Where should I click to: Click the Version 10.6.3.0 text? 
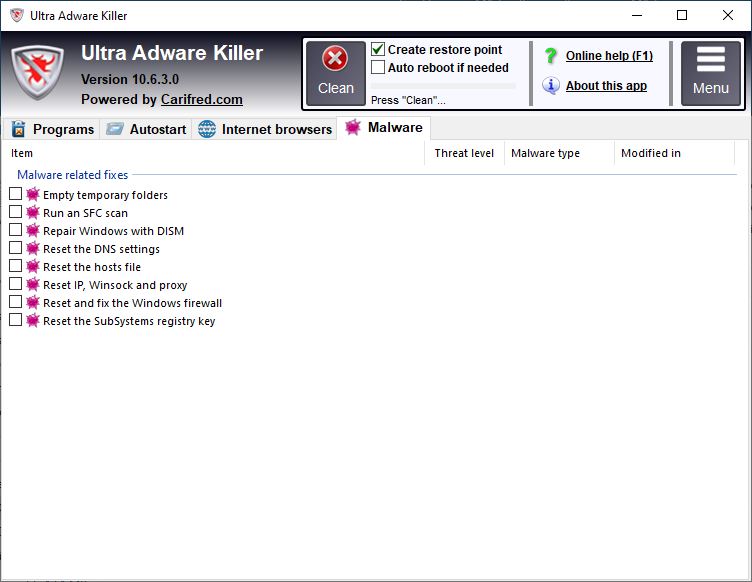(x=130, y=79)
